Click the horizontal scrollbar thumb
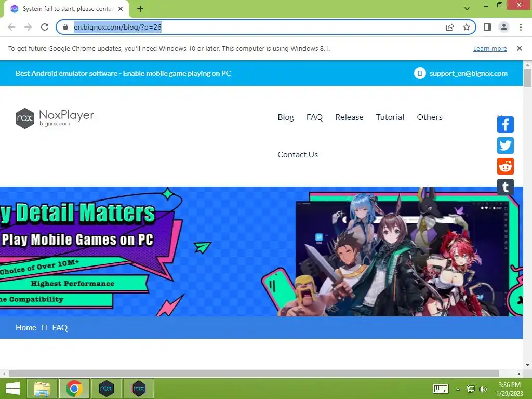 click(x=254, y=374)
